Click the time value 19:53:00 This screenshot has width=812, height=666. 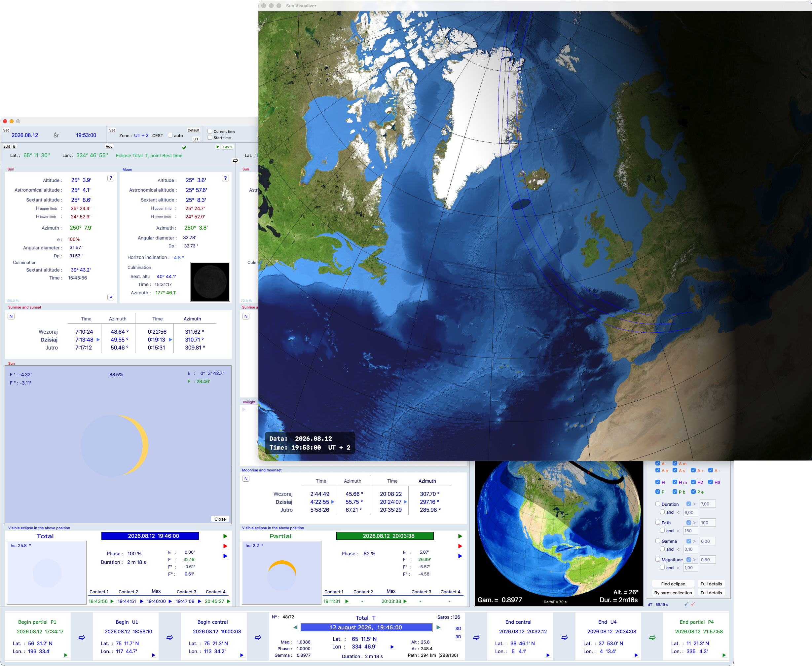click(x=86, y=135)
